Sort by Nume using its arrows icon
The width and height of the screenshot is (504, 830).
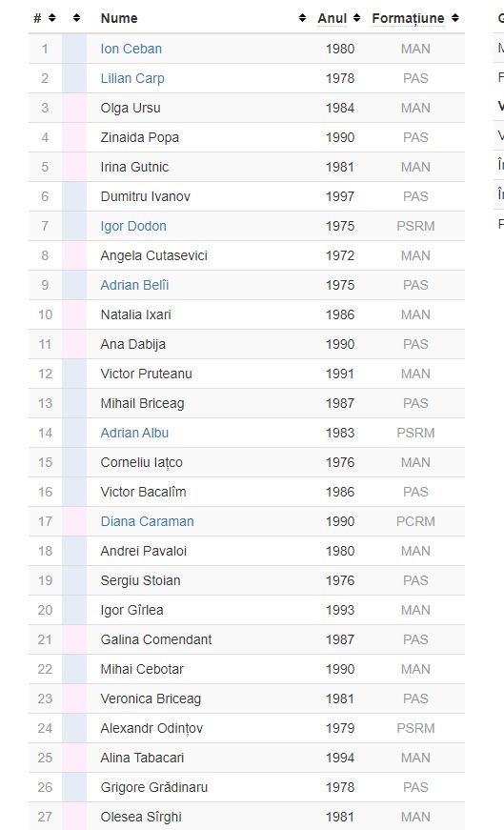coord(302,18)
